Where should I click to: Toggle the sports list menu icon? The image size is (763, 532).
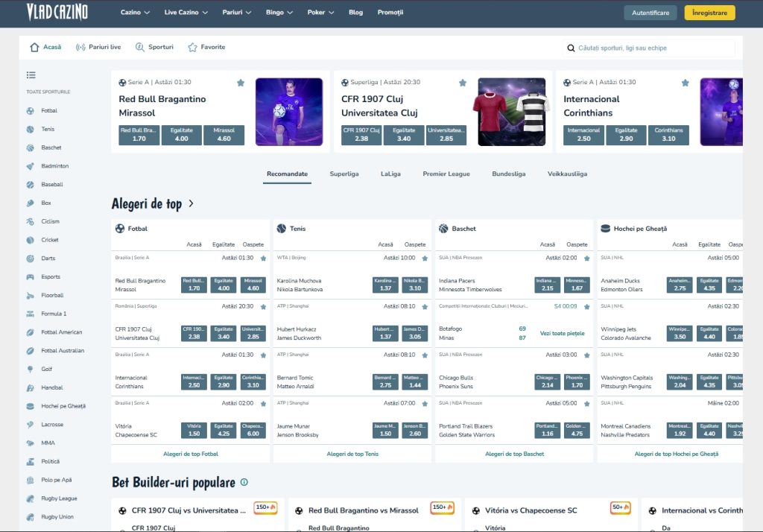(x=31, y=75)
